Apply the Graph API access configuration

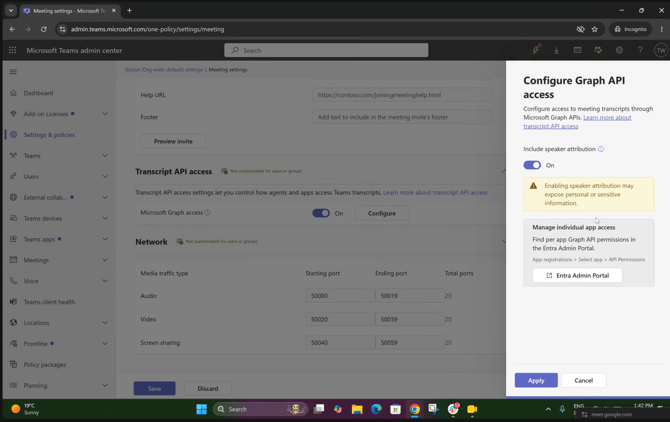(536, 380)
